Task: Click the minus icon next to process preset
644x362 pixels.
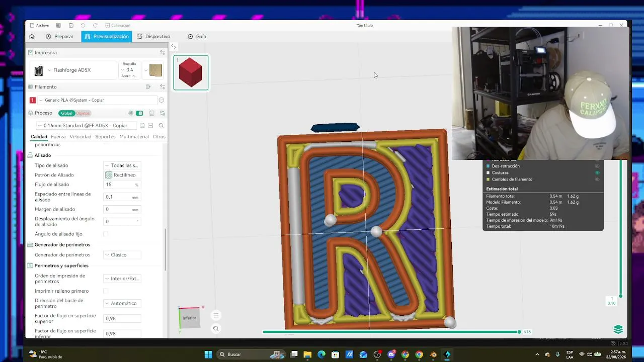Action: pos(150,126)
